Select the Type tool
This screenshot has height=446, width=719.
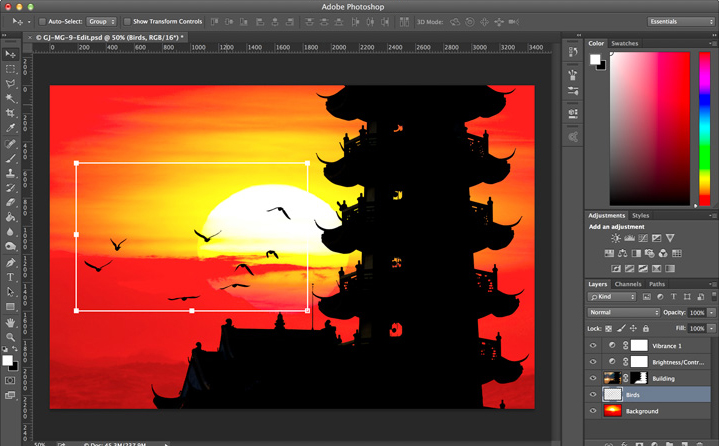(10, 277)
